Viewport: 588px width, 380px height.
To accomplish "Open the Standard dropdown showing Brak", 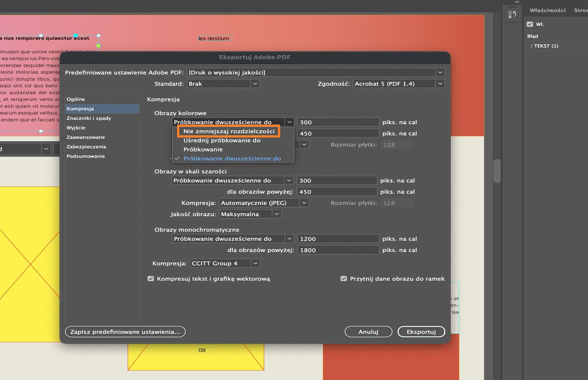I will (x=223, y=84).
